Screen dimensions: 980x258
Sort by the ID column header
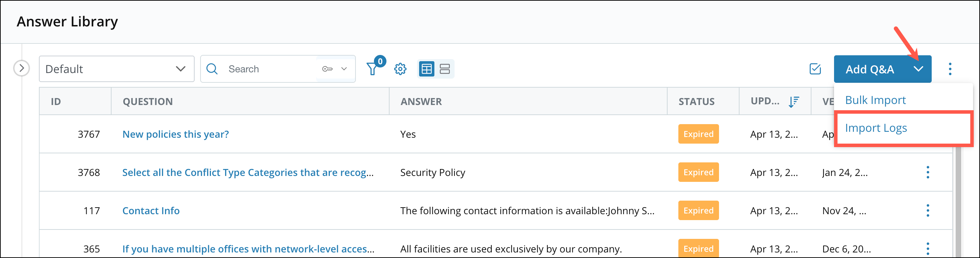[56, 102]
